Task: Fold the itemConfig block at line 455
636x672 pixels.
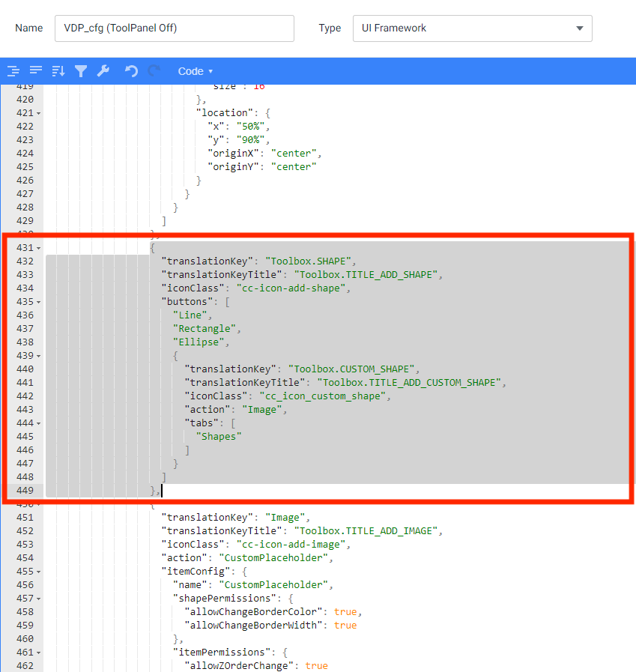Action: pyautogui.click(x=38, y=572)
